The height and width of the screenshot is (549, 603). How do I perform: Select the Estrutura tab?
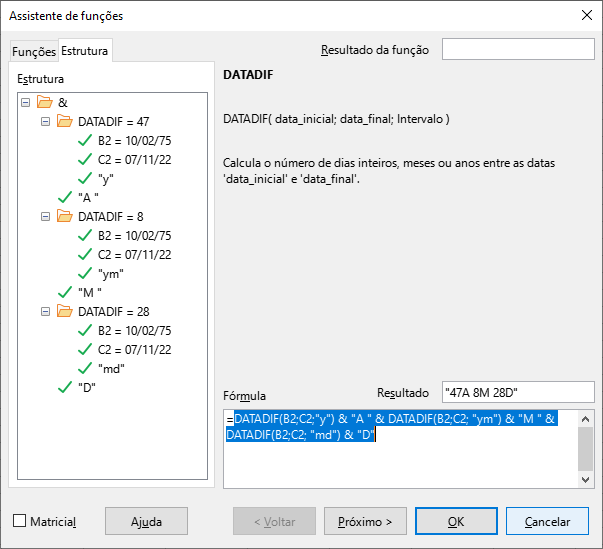pos(85,51)
